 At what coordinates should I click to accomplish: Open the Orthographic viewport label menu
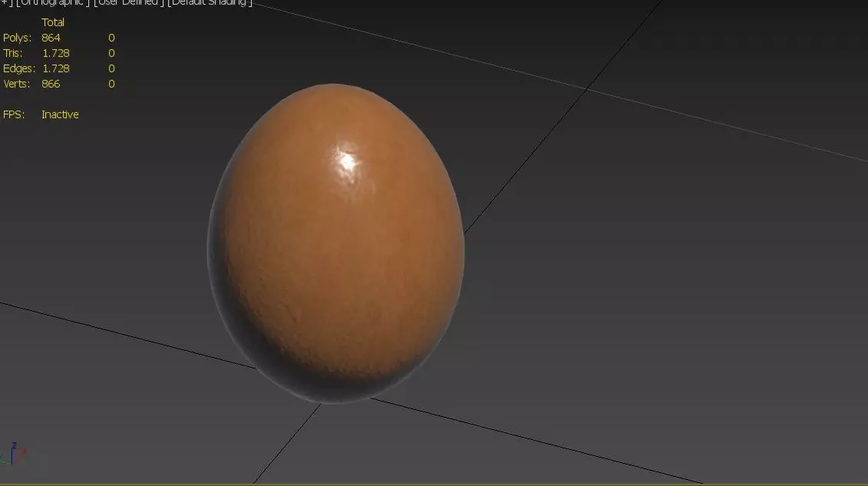coord(53,3)
